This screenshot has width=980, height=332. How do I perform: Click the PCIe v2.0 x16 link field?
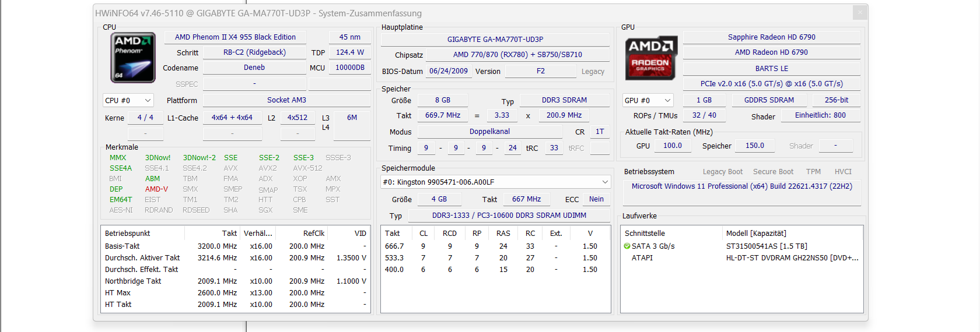(x=772, y=84)
